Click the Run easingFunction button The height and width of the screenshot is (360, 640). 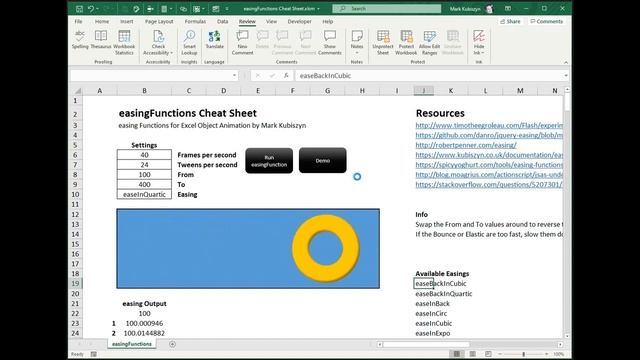(x=269, y=161)
